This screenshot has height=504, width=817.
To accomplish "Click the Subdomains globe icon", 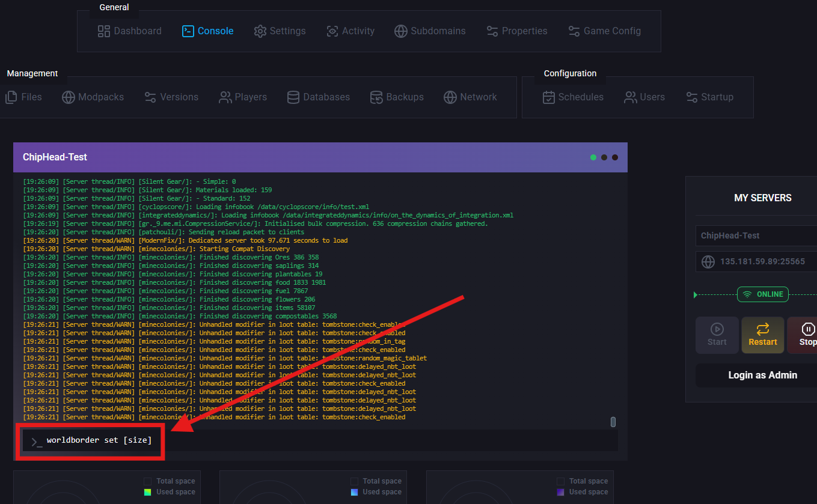I will pos(401,31).
